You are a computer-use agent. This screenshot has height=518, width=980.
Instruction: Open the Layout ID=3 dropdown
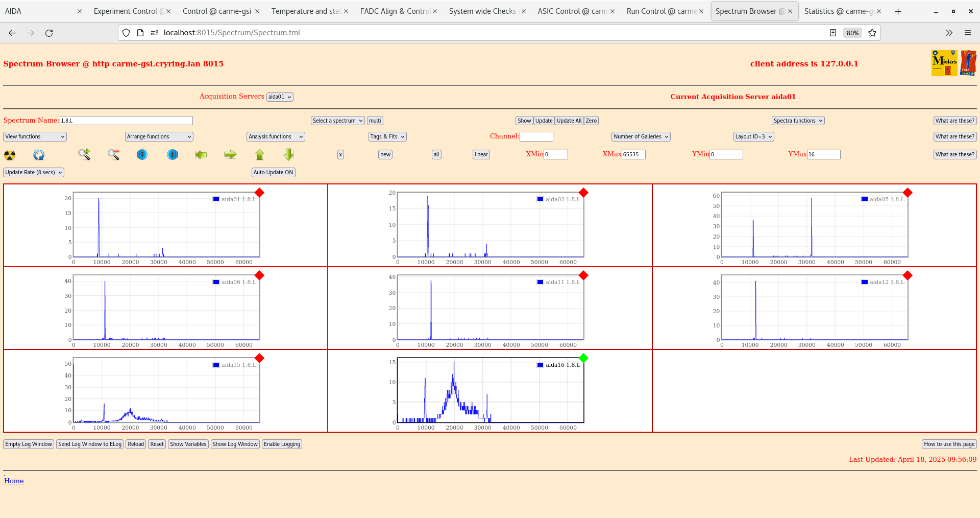(753, 136)
